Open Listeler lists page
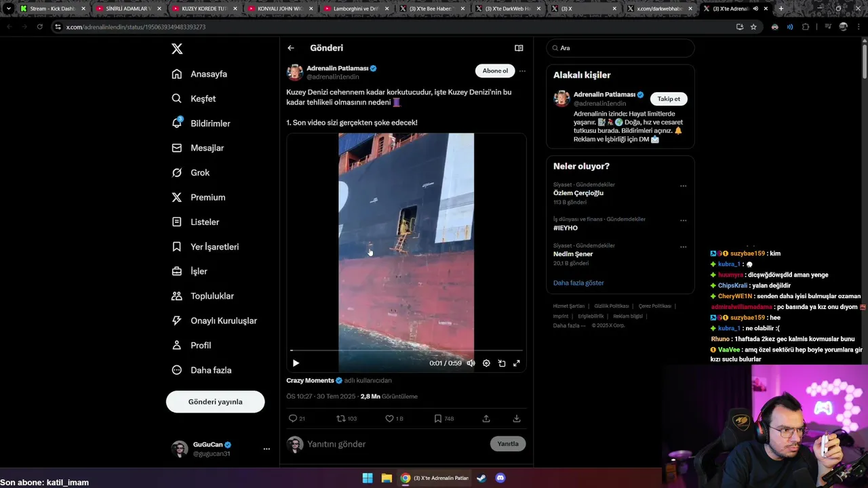Image resolution: width=868 pixels, height=488 pixels. click(x=195, y=222)
